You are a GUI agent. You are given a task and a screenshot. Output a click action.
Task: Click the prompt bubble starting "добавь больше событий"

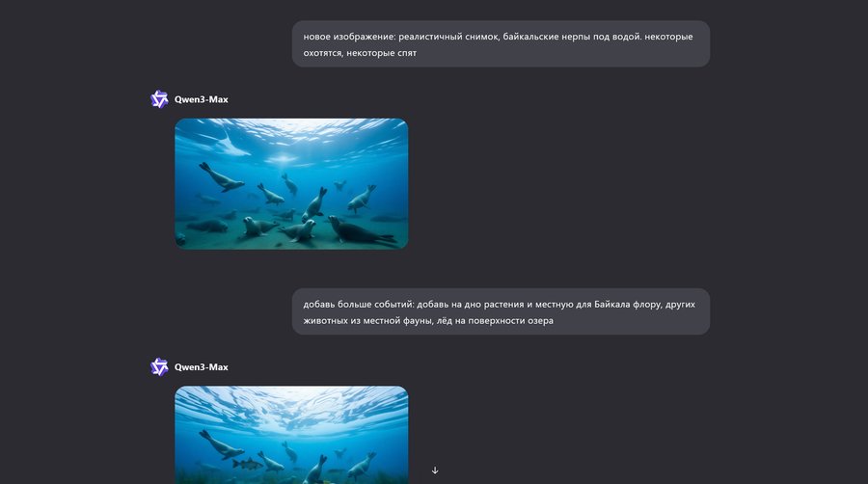(501, 311)
